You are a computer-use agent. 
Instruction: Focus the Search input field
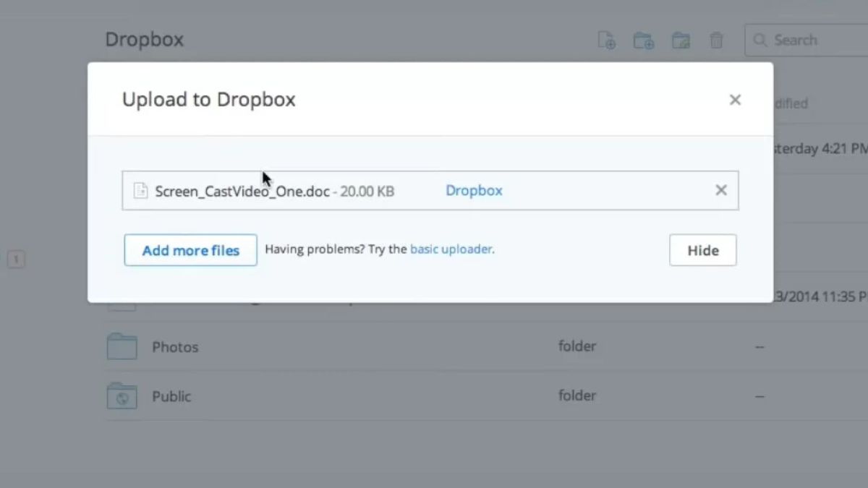click(x=807, y=40)
